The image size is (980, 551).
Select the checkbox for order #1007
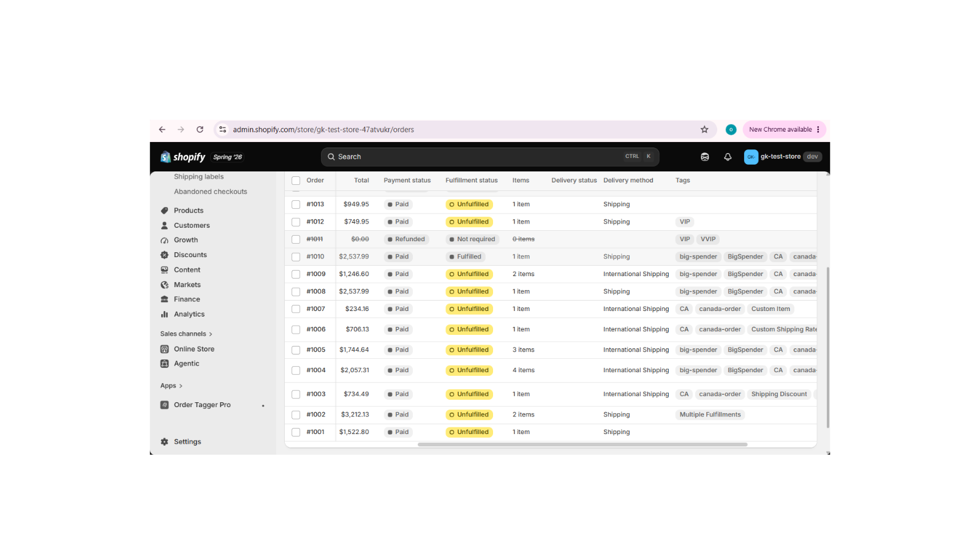tap(296, 309)
